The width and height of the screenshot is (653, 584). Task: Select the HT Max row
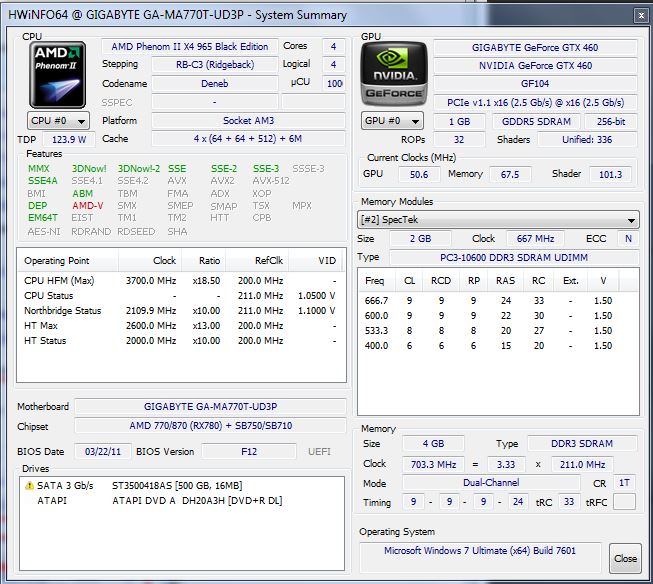[x=181, y=326]
